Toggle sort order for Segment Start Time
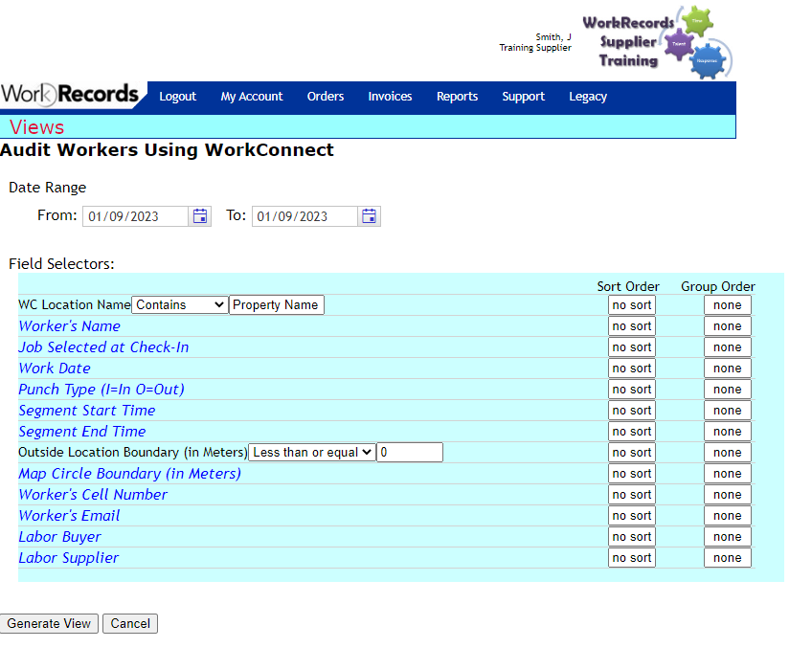This screenshot has height=648, width=812. pyautogui.click(x=632, y=411)
